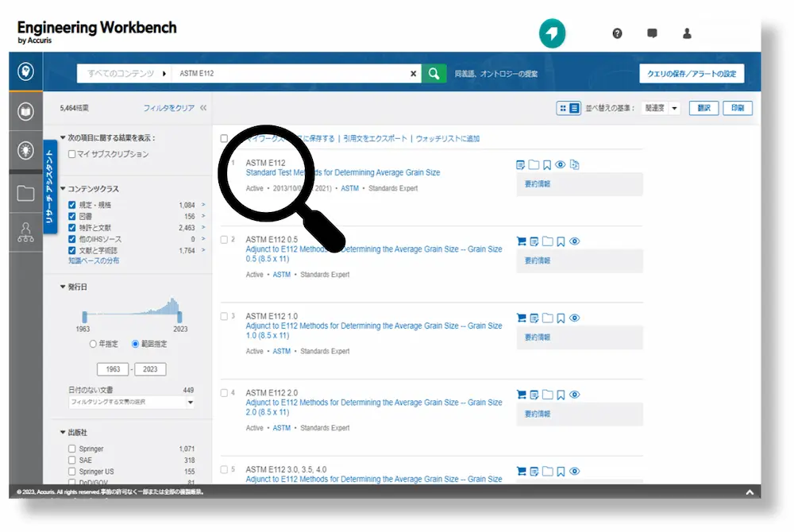Click the cart icon for ASTM E112 3.0, 3.5, 4.0
This screenshot has height=532, width=794.
pos(521,472)
